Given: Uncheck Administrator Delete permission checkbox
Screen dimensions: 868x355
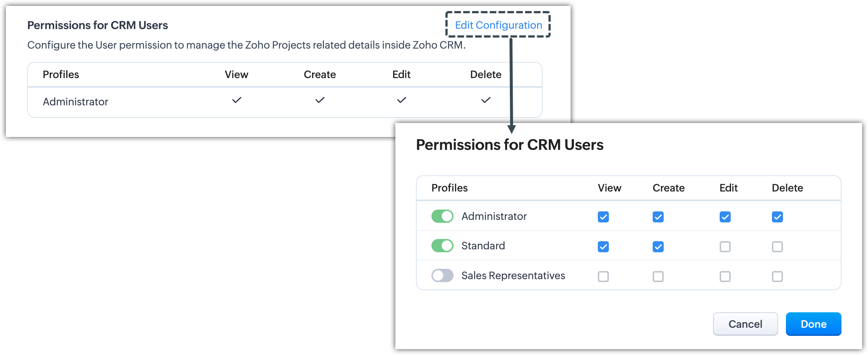Looking at the screenshot, I should click(777, 217).
